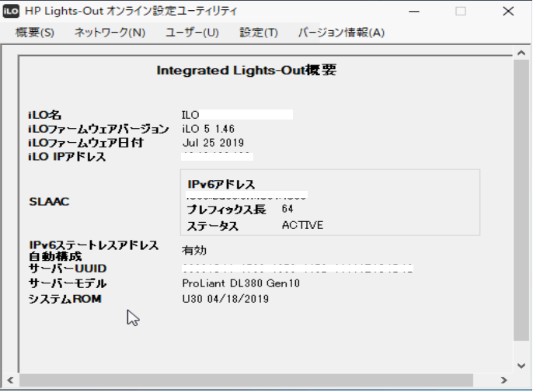Click the vertical scrollbar thumb

click(521, 199)
